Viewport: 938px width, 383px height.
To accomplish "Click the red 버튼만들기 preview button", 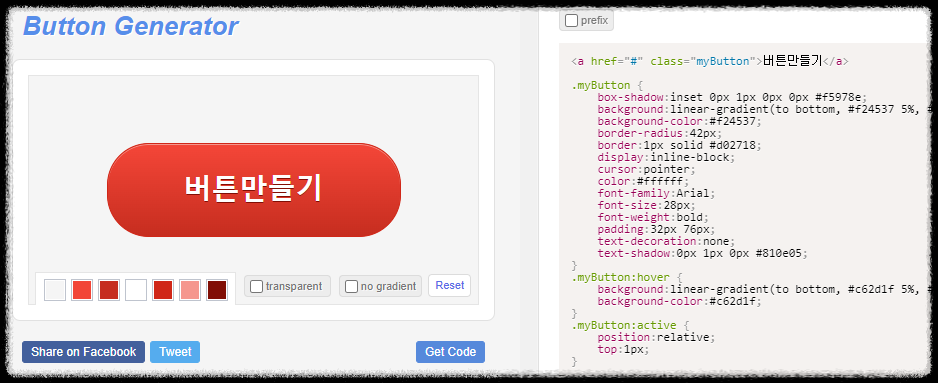I will click(254, 190).
